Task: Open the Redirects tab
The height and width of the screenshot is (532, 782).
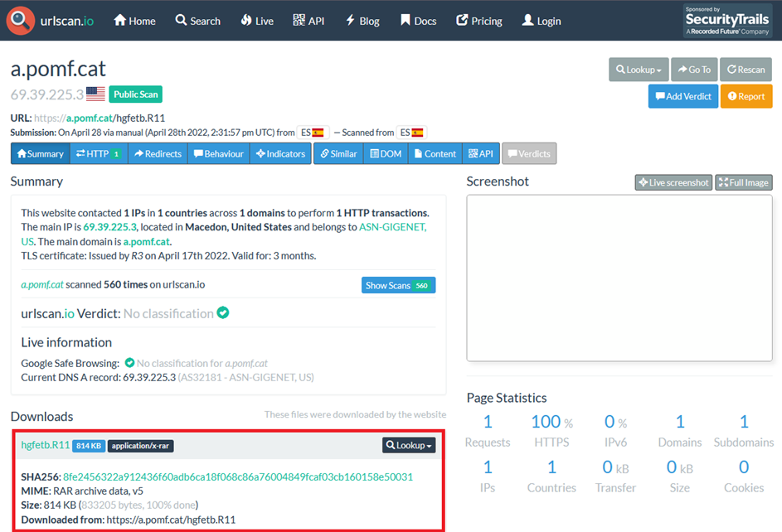Action: [x=158, y=153]
